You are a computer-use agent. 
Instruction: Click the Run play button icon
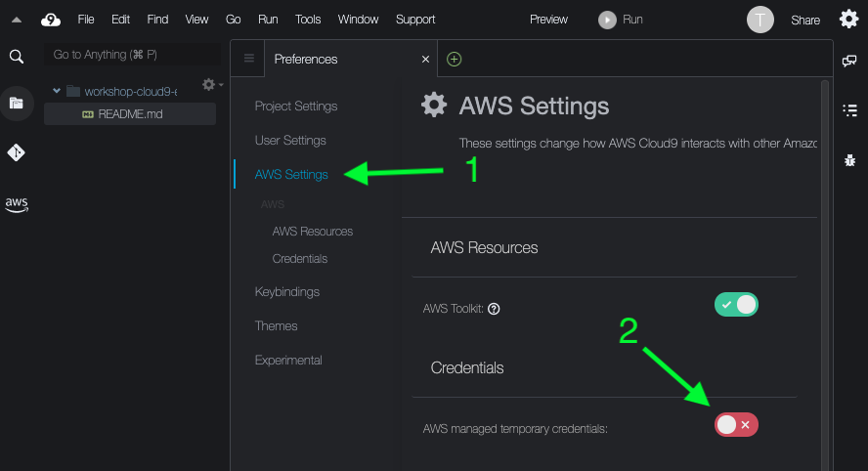click(x=607, y=20)
